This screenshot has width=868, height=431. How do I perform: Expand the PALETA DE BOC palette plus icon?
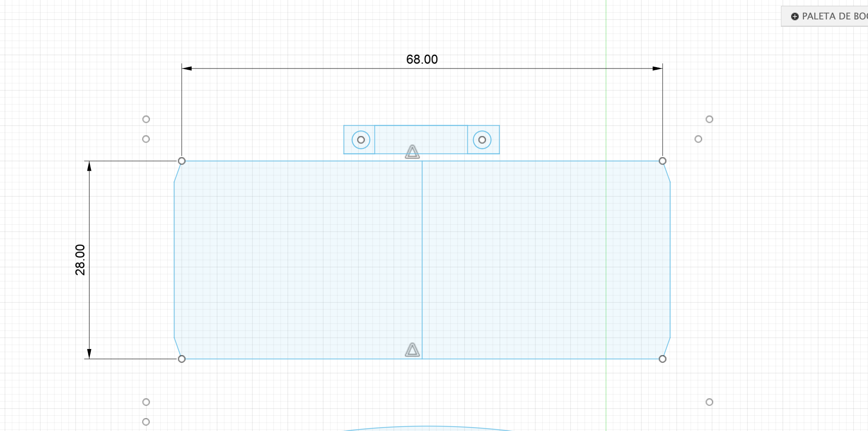pyautogui.click(x=794, y=16)
